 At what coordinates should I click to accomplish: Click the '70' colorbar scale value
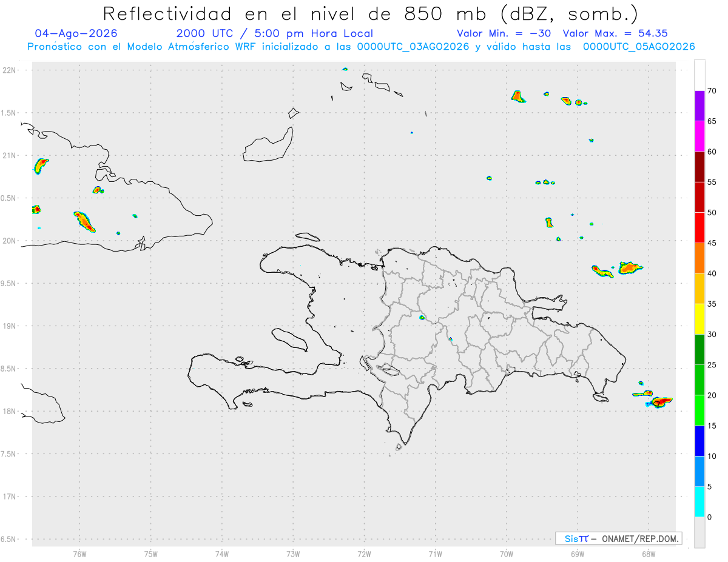(x=712, y=91)
